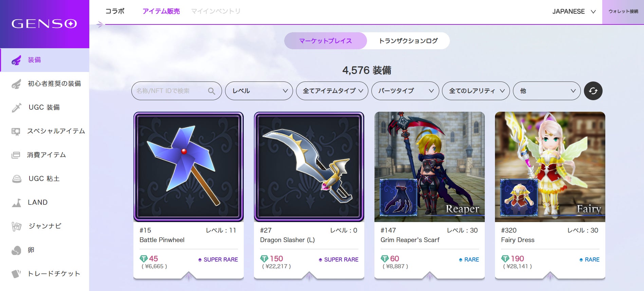Open the 全てアイテムタイプ dropdown
The image size is (644, 291).
(x=332, y=91)
